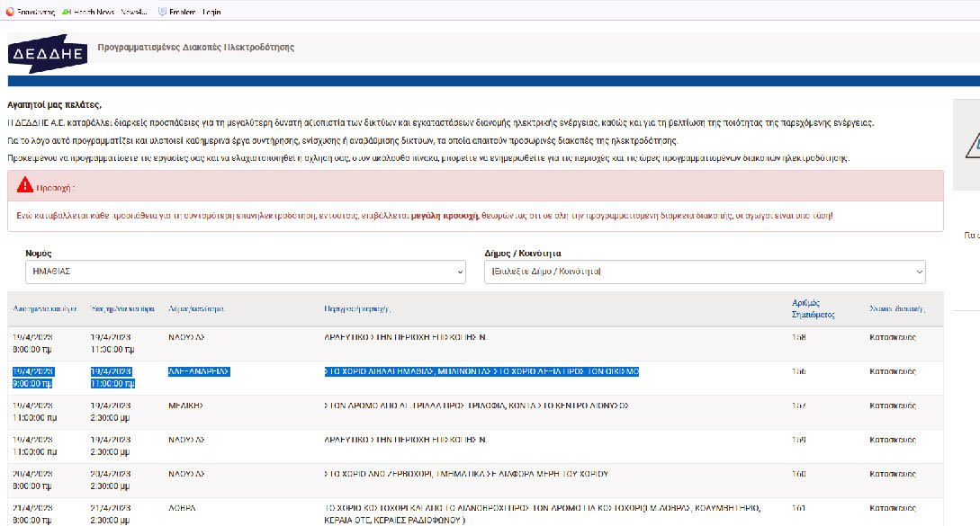The image size is (980, 526).
Task: Sort by the outage purpose column header
Action: click(898, 308)
